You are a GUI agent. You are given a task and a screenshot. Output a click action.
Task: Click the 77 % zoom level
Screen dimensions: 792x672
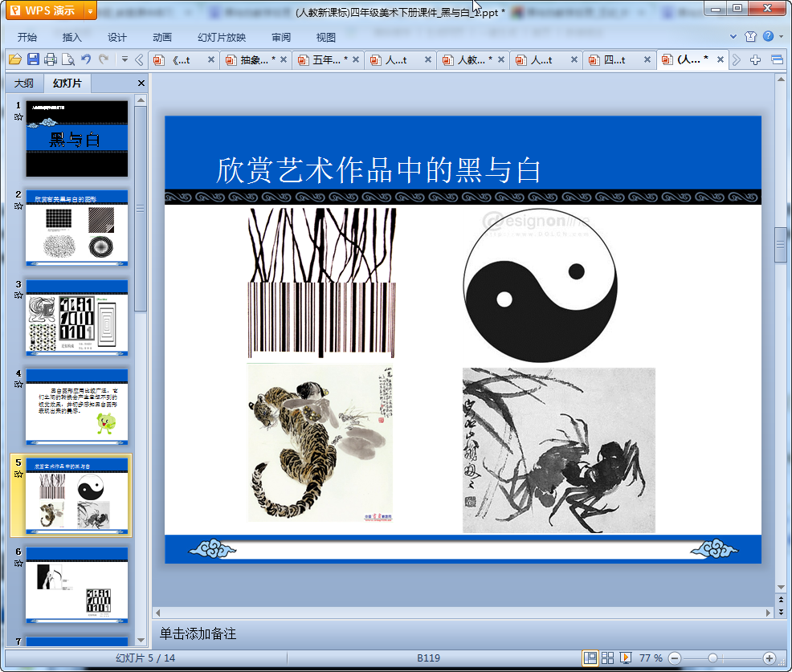tap(651, 658)
